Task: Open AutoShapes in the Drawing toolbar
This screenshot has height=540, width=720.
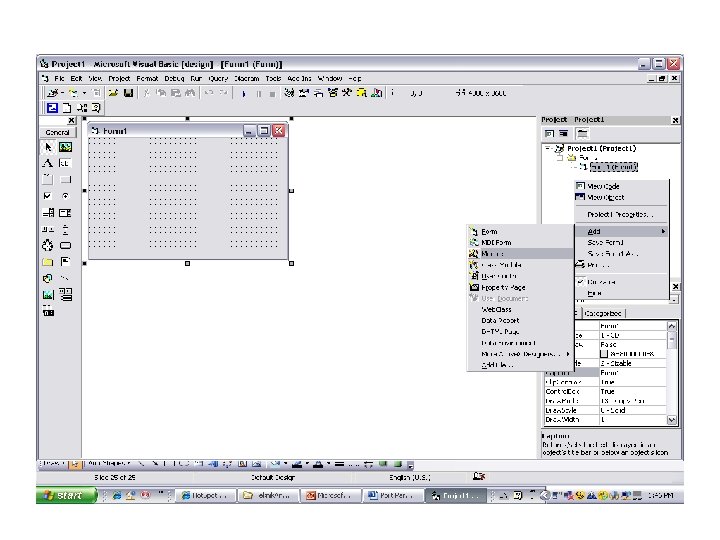Action: 109,464
